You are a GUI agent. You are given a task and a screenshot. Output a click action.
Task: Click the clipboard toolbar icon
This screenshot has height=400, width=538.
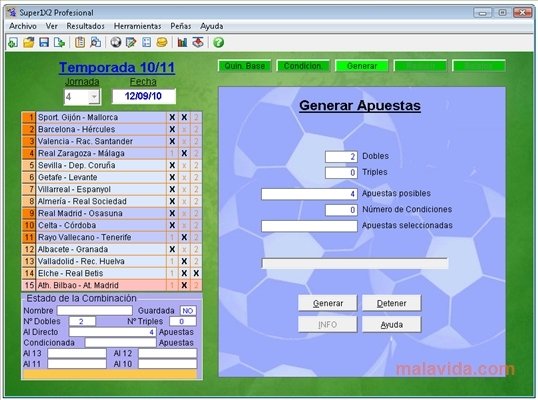point(80,43)
